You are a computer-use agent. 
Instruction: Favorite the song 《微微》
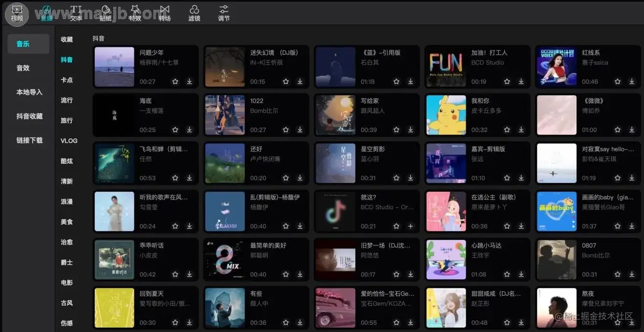point(618,130)
